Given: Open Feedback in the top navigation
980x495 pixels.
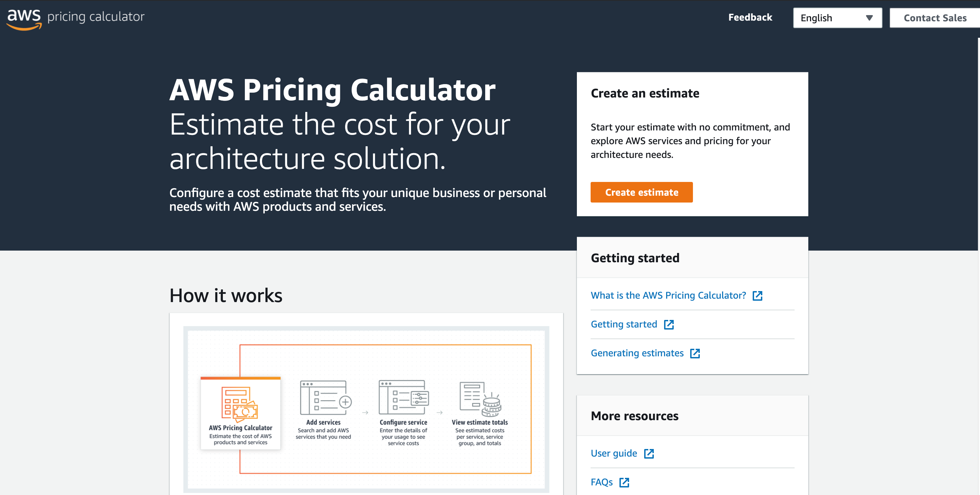Looking at the screenshot, I should pyautogui.click(x=750, y=18).
